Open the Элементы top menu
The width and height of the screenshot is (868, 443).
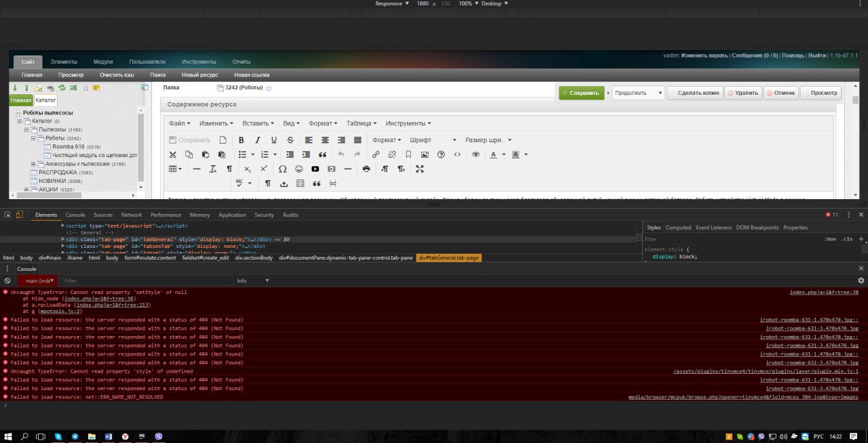tap(64, 62)
